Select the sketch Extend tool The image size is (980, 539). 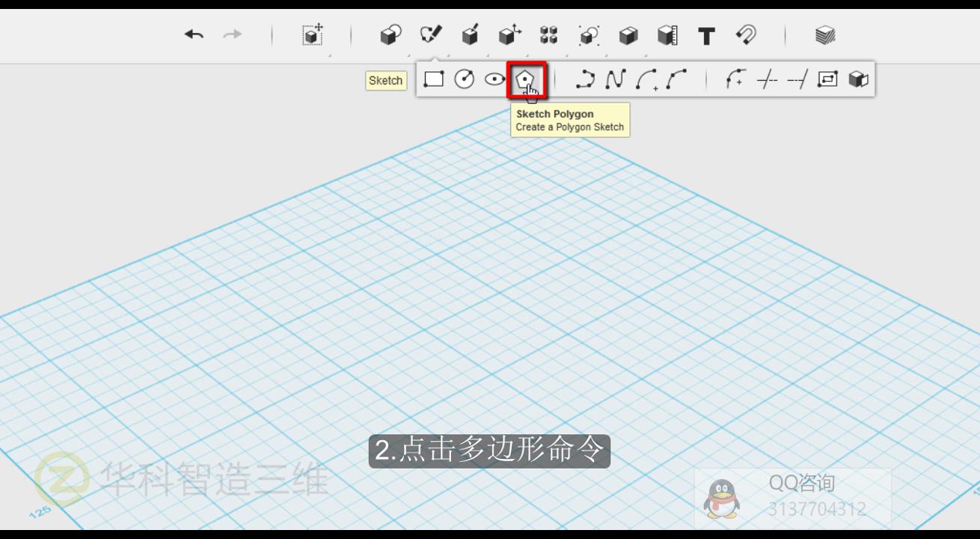click(x=797, y=79)
